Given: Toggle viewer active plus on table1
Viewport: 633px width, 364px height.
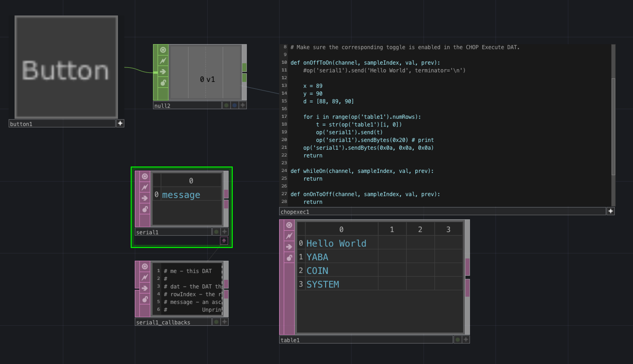Looking at the screenshot, I should coord(466,339).
